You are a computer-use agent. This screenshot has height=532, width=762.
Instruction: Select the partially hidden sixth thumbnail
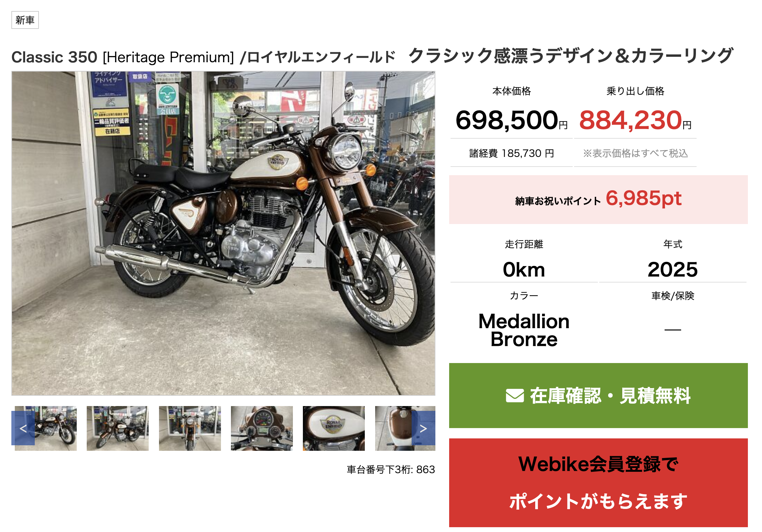pyautogui.click(x=393, y=428)
